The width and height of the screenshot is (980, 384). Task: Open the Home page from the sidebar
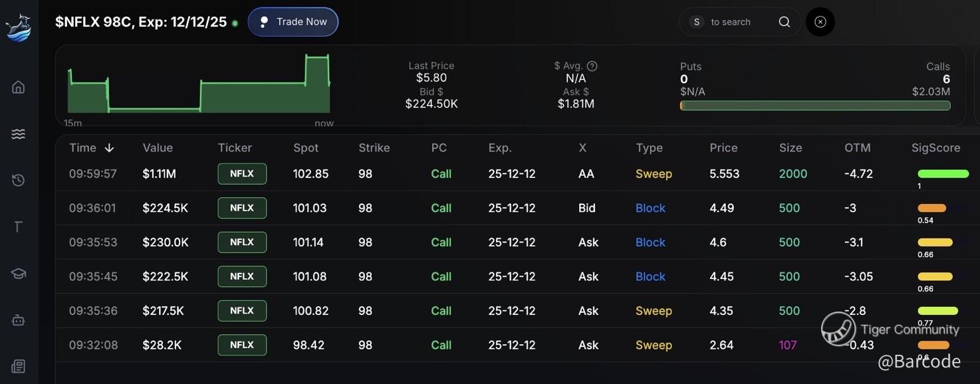tap(19, 87)
